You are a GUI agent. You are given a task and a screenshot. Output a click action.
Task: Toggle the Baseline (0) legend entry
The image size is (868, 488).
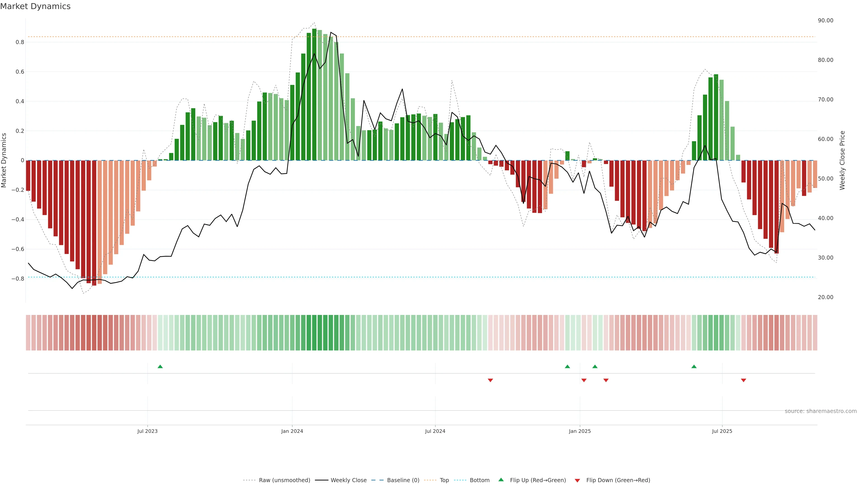point(403,480)
